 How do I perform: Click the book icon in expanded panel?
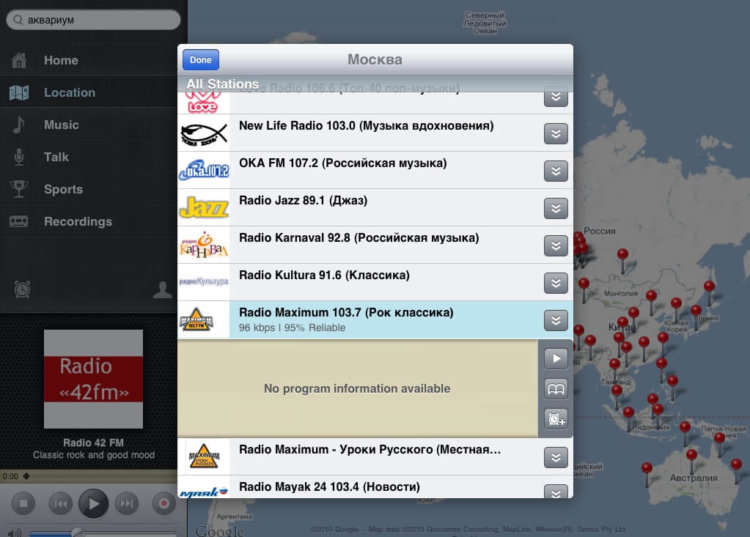click(x=555, y=389)
